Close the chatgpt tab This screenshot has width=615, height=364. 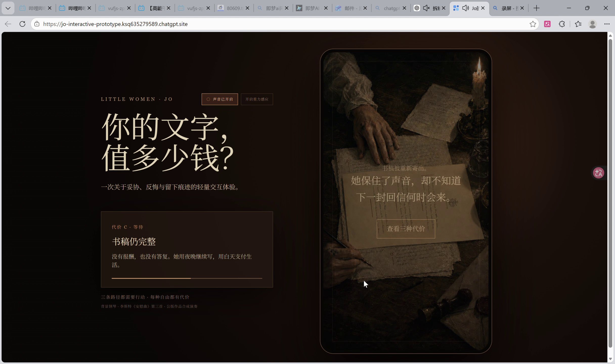coord(404,8)
